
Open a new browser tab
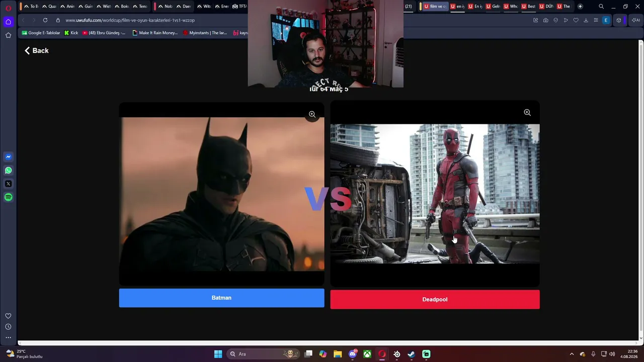[580, 7]
